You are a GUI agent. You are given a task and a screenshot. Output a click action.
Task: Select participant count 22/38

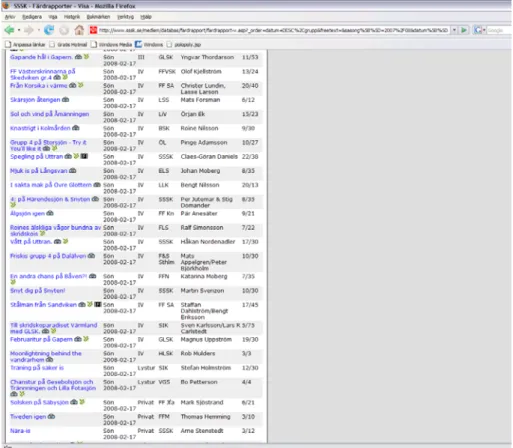pyautogui.click(x=250, y=156)
